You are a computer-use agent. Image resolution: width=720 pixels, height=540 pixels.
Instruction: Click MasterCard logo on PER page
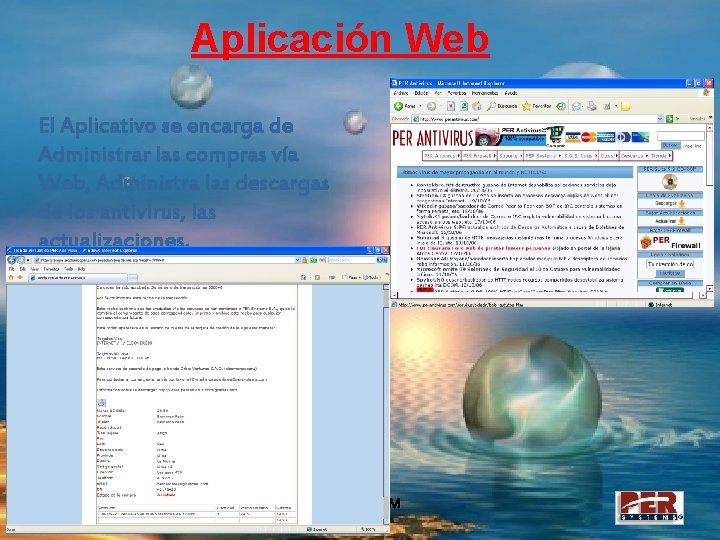[588, 137]
